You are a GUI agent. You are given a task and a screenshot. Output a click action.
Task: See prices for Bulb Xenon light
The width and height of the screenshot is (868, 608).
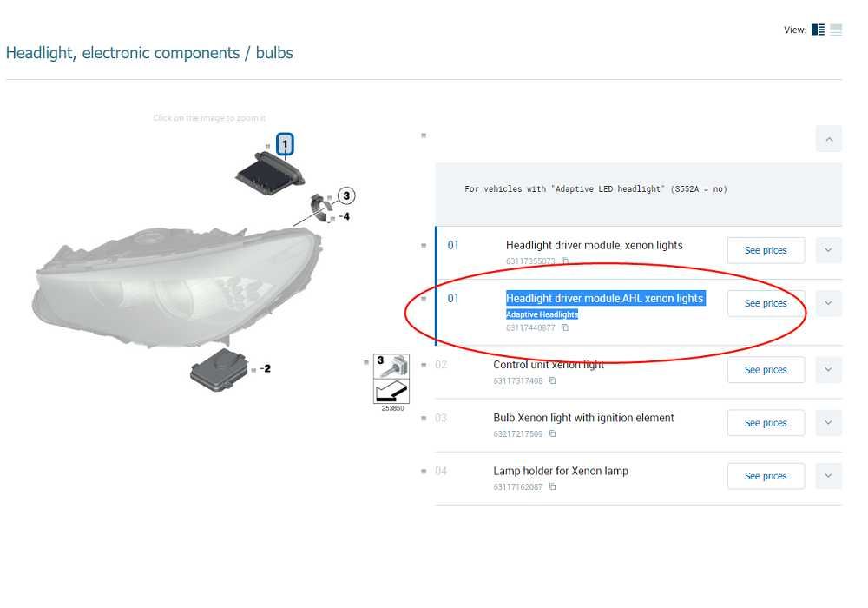(x=766, y=423)
